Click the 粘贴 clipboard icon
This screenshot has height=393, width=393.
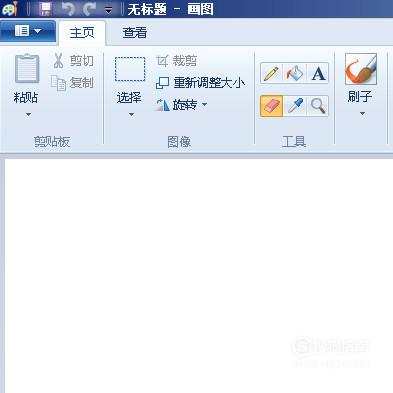(27, 69)
